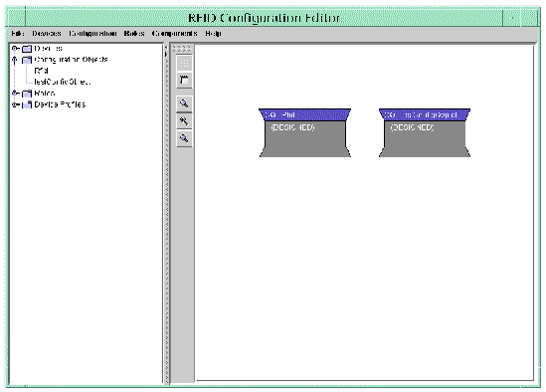Image resolution: width=546 pixels, height=392 pixels.
Task: Select the testConfigObject block's blue header
Action: [x=425, y=114]
